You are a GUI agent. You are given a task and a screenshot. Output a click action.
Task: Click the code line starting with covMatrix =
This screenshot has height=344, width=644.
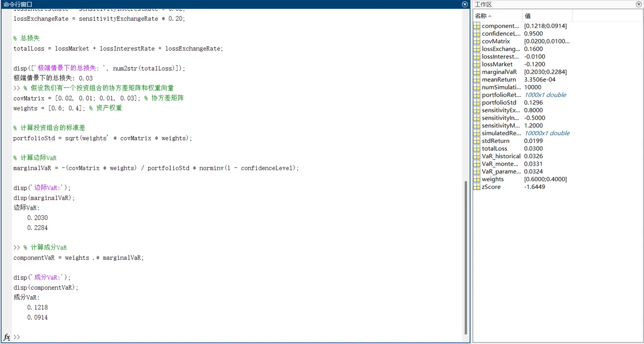(x=98, y=98)
